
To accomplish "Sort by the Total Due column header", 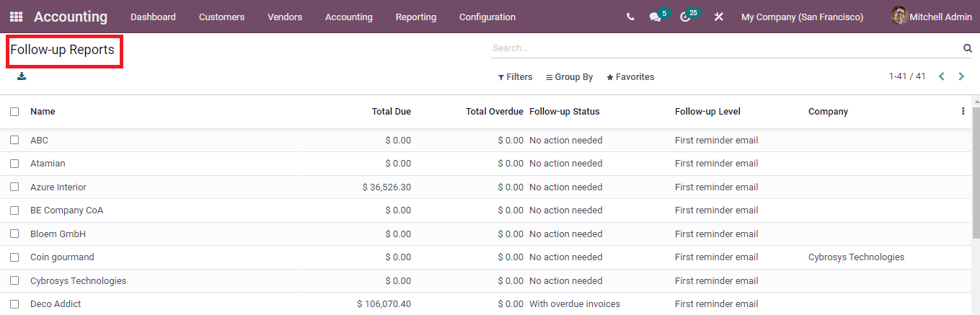I will click(x=392, y=112).
